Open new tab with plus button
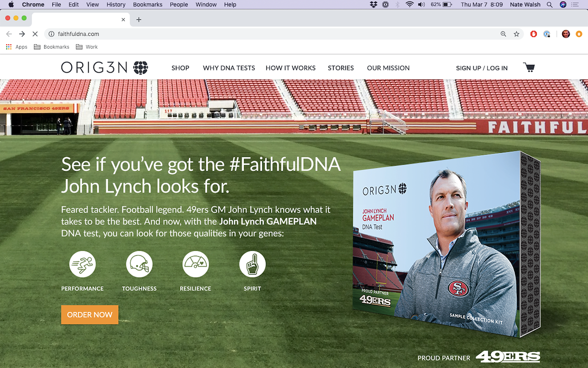Image resolution: width=588 pixels, height=368 pixels. click(139, 19)
